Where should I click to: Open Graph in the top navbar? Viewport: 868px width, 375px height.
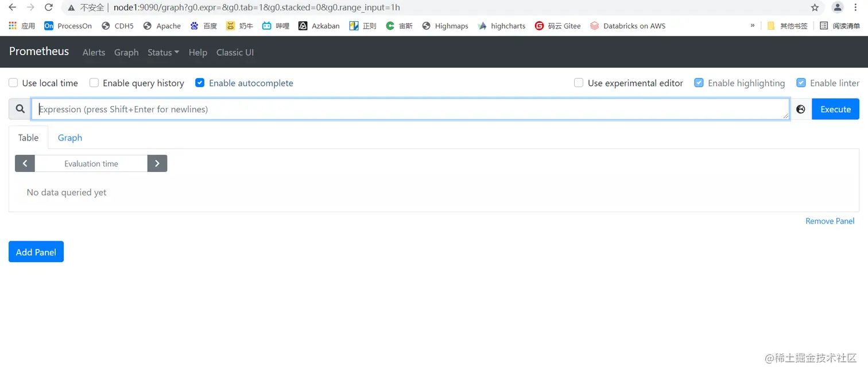126,52
